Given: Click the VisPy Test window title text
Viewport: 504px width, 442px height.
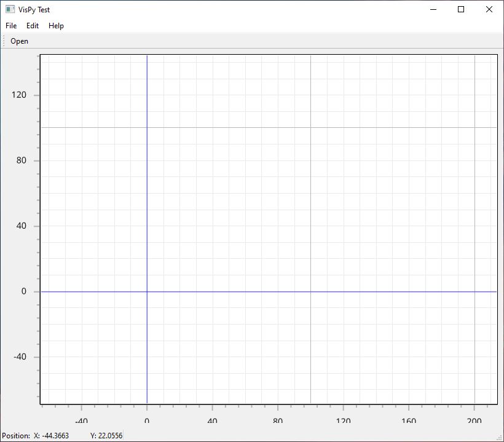Looking at the screenshot, I should click(35, 9).
